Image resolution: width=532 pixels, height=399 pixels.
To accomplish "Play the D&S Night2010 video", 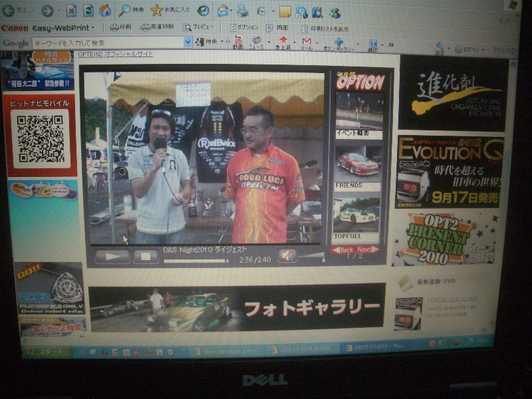I will (x=112, y=256).
